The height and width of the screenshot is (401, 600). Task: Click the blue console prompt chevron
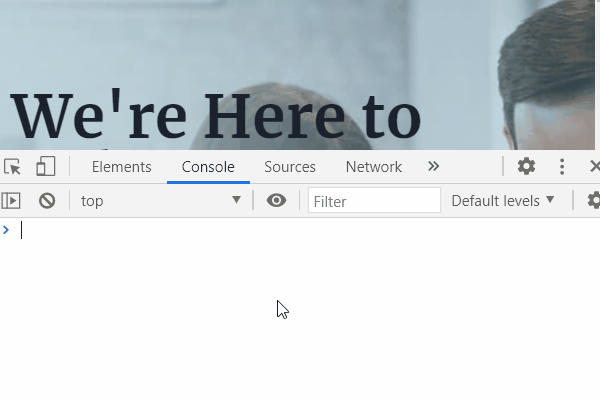click(6, 230)
